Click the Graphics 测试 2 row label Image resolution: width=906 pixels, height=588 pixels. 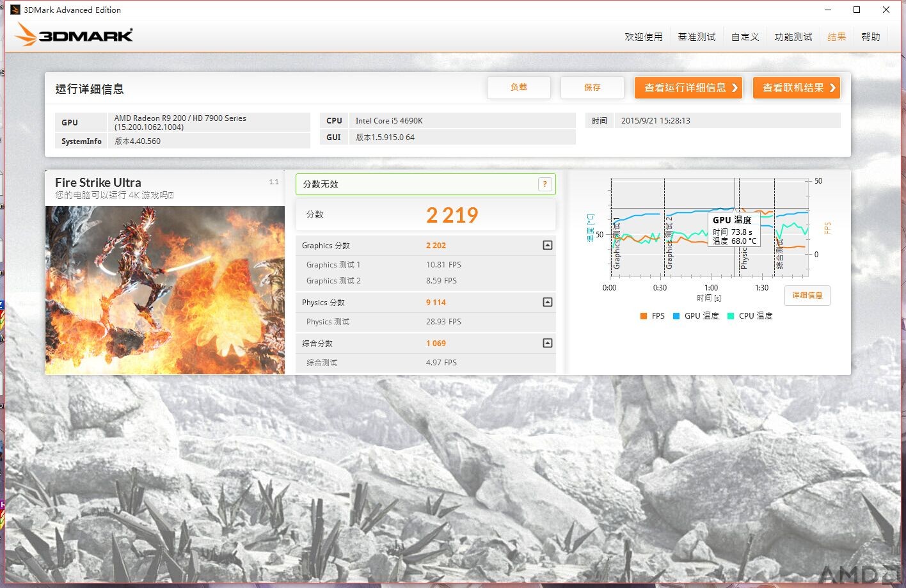[333, 281]
